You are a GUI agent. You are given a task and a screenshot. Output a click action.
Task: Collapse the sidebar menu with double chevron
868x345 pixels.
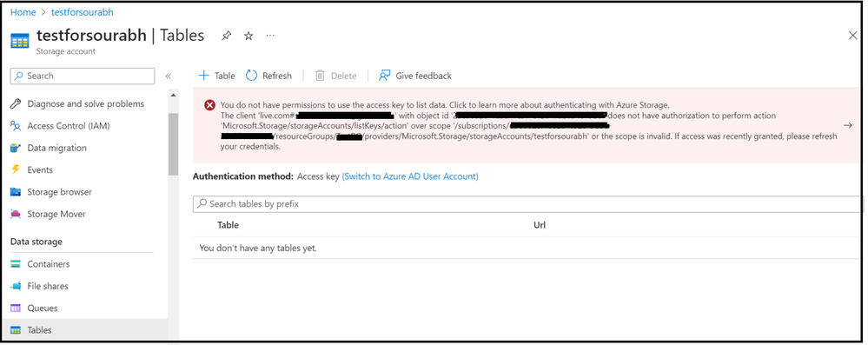click(x=169, y=76)
